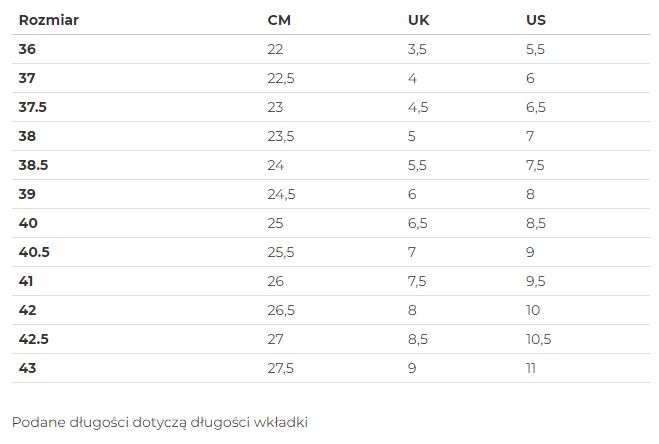Select the size 40 row label
The image size is (659, 444).
click(28, 223)
